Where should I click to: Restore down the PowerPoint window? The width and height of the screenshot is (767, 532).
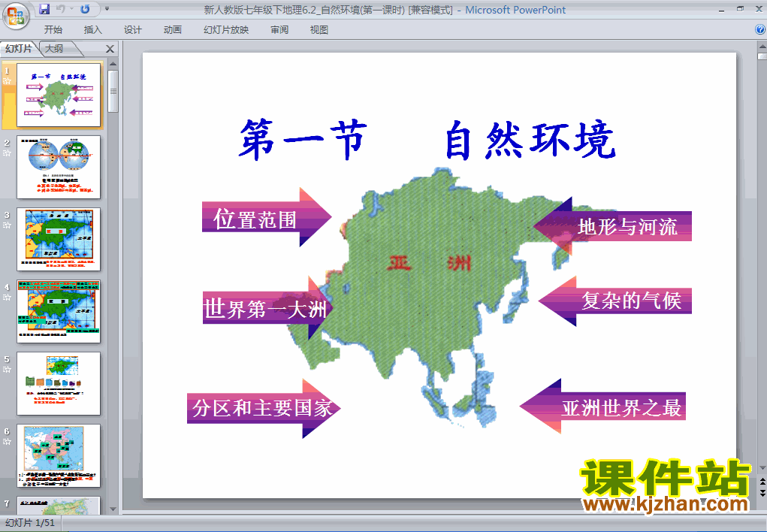[x=741, y=9]
